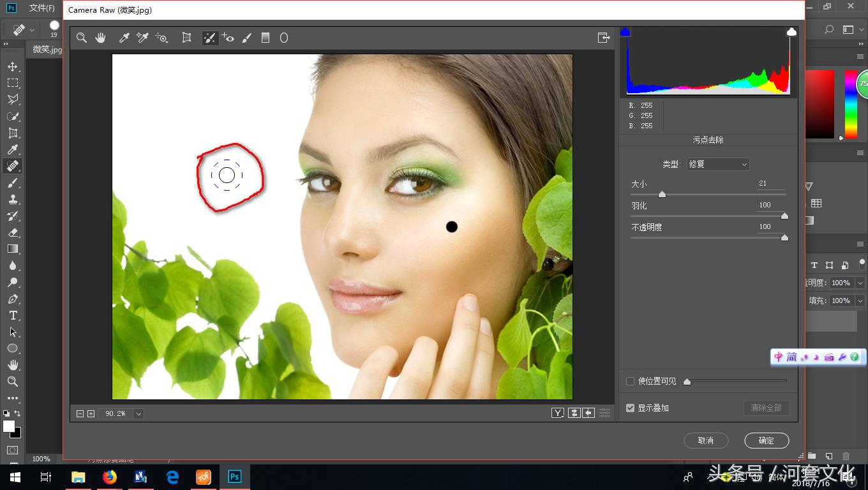Select the Hand tool in Camera Raw toolbar
Screen dimensions: 868x490
pos(100,38)
